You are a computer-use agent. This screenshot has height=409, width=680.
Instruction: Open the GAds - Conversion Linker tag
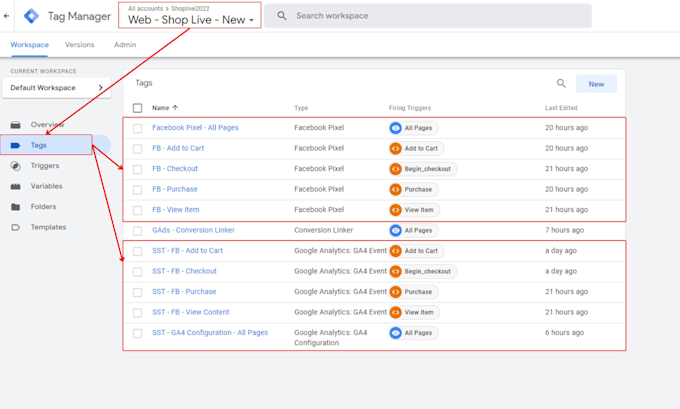(x=193, y=230)
